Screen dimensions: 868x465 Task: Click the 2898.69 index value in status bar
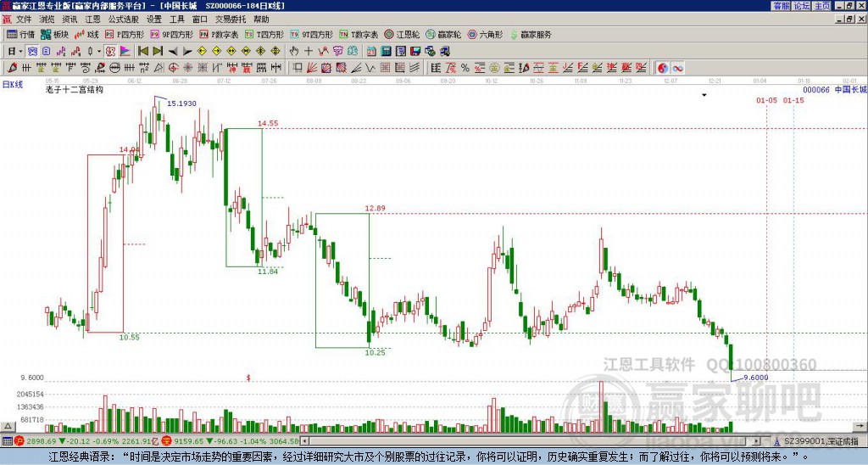[41, 441]
